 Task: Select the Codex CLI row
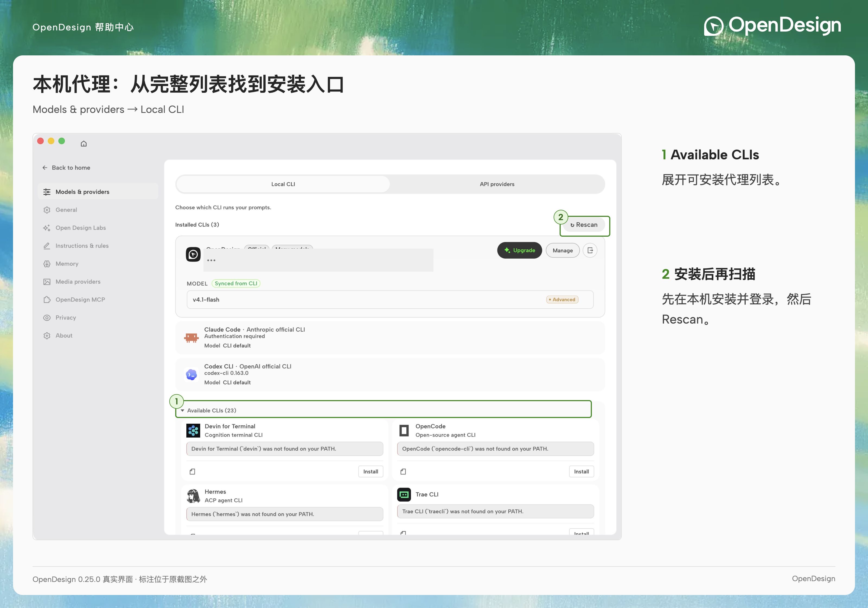point(390,375)
